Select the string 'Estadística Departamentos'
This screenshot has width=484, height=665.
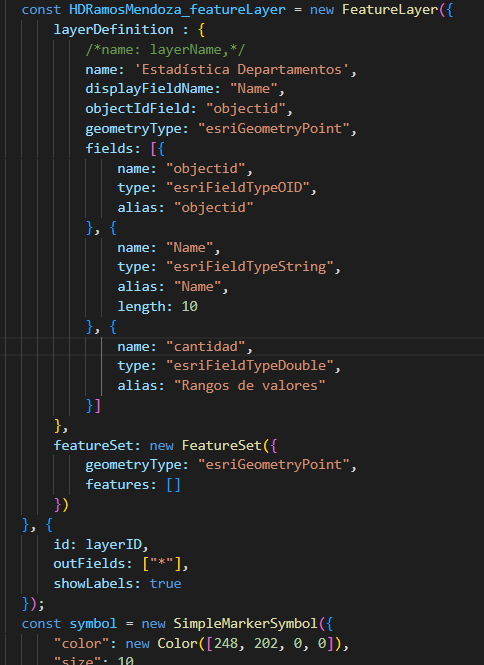click(242, 70)
